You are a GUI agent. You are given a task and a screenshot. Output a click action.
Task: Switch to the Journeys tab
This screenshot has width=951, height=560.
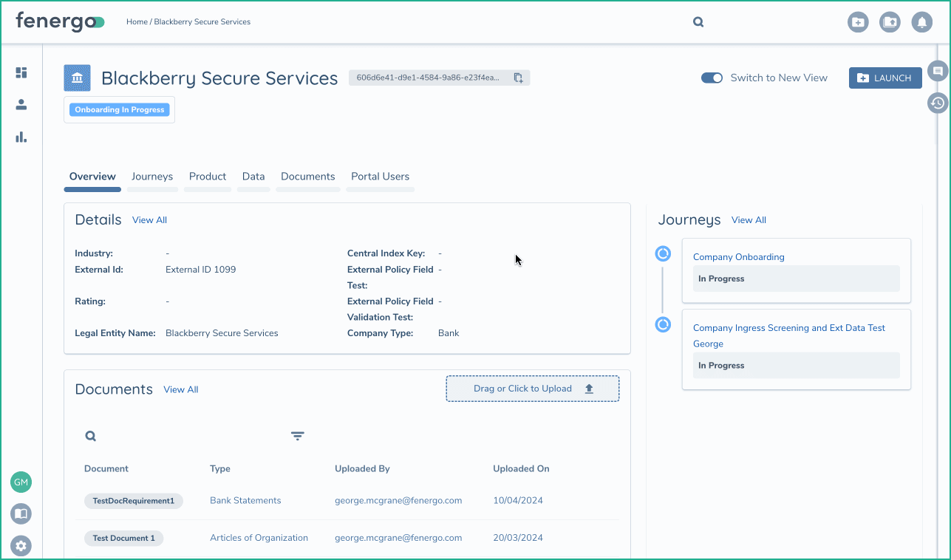pos(152,177)
